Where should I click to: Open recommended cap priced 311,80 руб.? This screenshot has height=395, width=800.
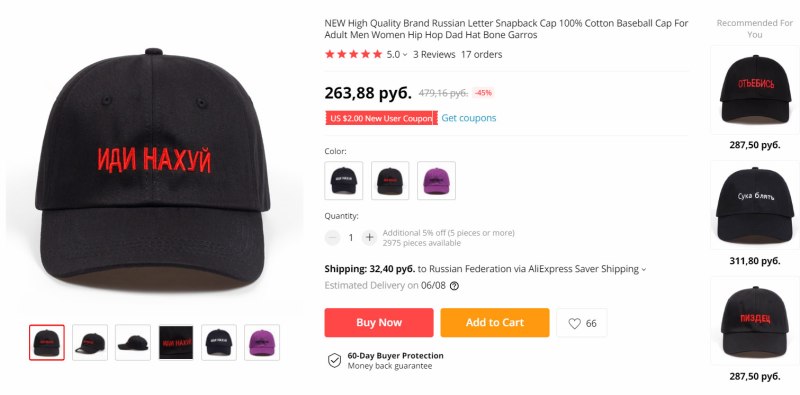[754, 206]
